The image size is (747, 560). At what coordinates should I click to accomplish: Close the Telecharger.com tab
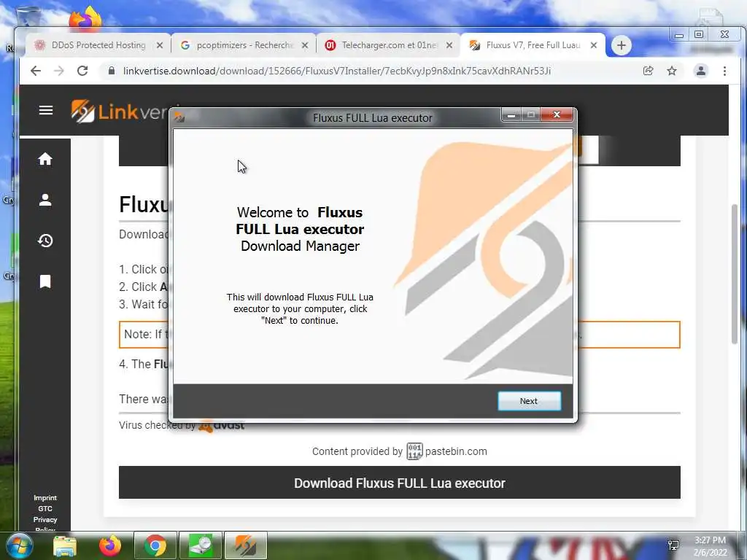tap(449, 45)
